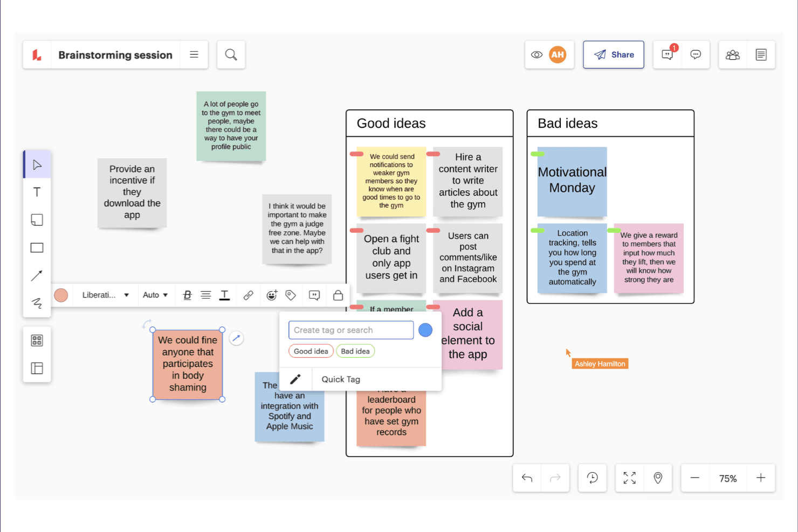Image resolution: width=798 pixels, height=532 pixels.
Task: Zoom out with the minus button
Action: (695, 478)
